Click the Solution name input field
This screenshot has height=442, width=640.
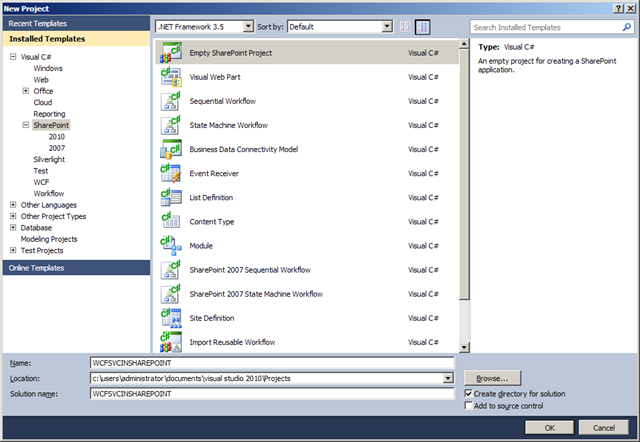(x=272, y=394)
